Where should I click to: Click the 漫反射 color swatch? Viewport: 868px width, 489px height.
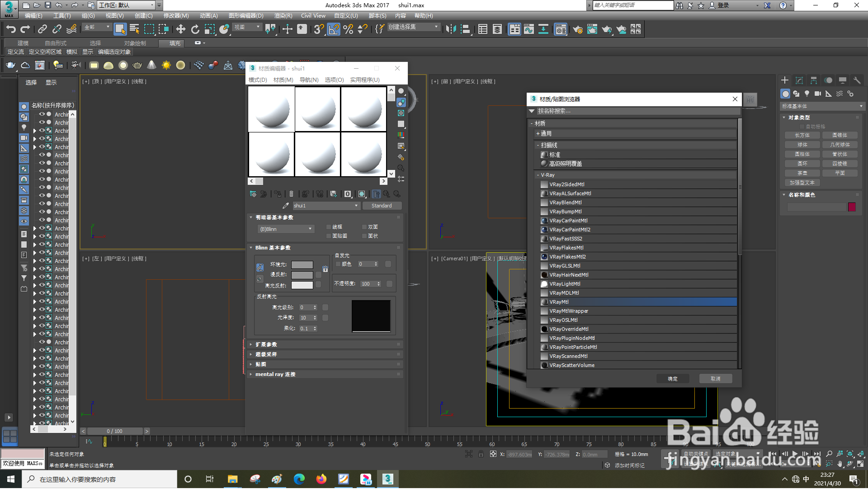point(302,275)
